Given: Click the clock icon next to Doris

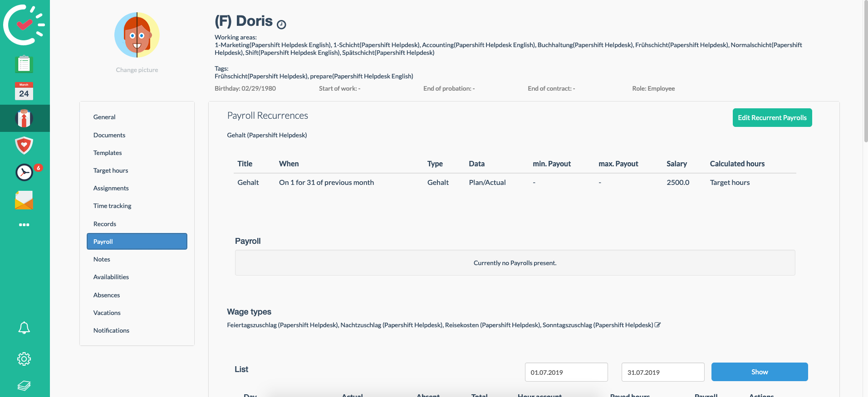Looking at the screenshot, I should point(281,24).
